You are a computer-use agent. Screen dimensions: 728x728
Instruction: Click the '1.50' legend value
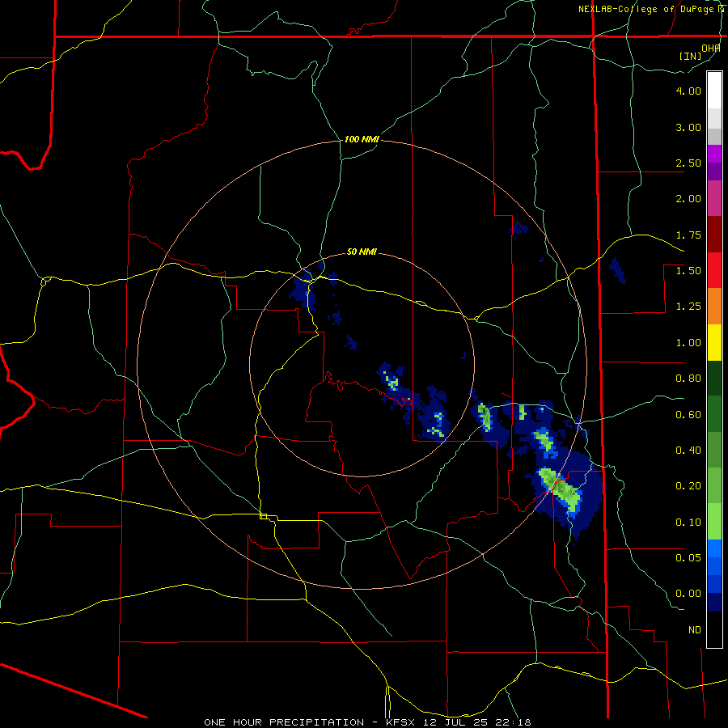688,271
